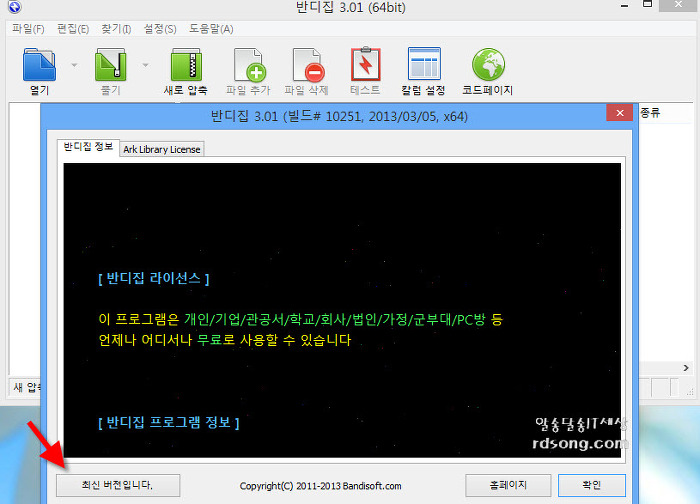Screen dimensions: 700x504
Task: Click the 새로 압축 (New Archive) icon
Action: (185, 66)
